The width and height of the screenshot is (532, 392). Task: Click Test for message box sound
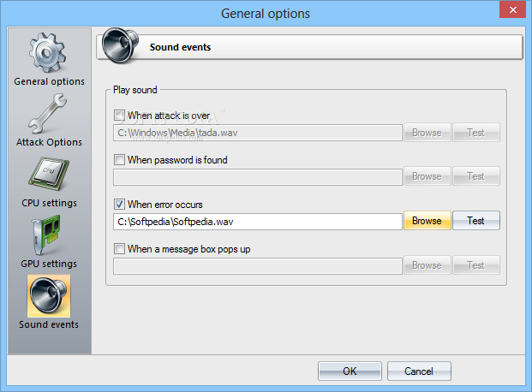click(476, 264)
